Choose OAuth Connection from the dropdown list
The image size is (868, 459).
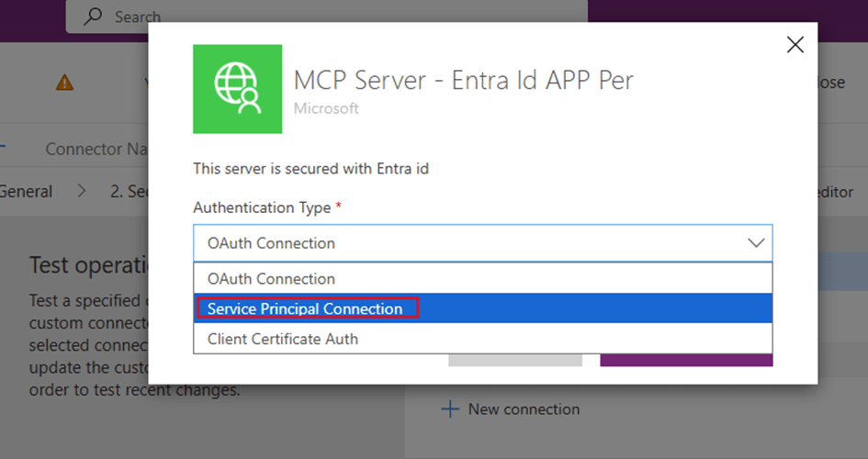pos(271,278)
